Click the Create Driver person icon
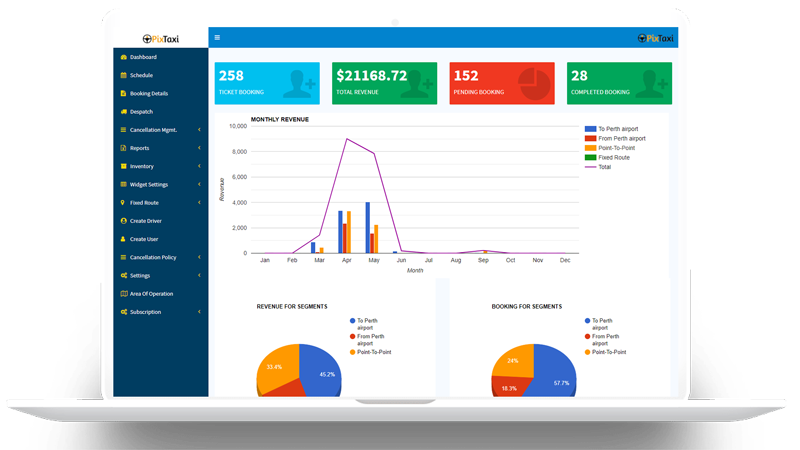Viewport: 800px width, 450px height. pos(123,220)
